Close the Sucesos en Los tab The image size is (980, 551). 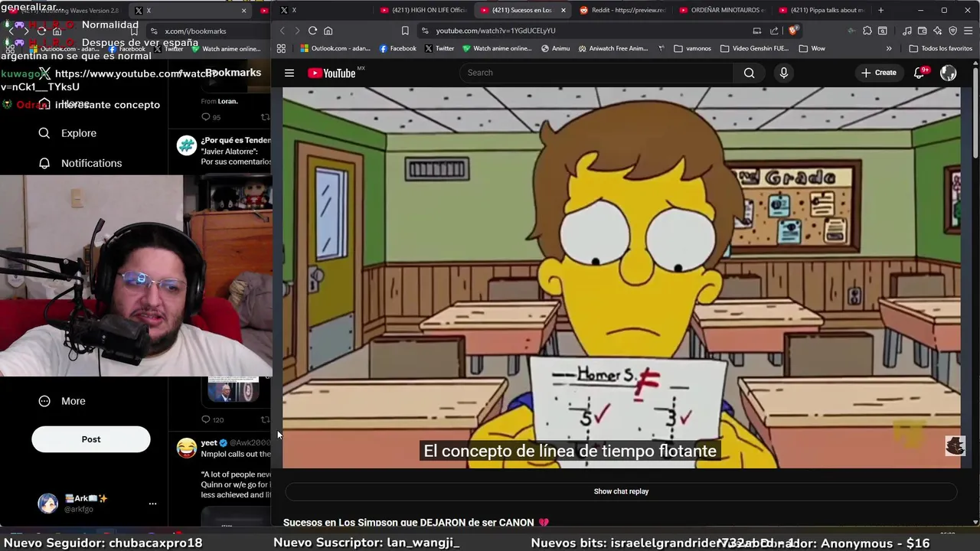563,10
